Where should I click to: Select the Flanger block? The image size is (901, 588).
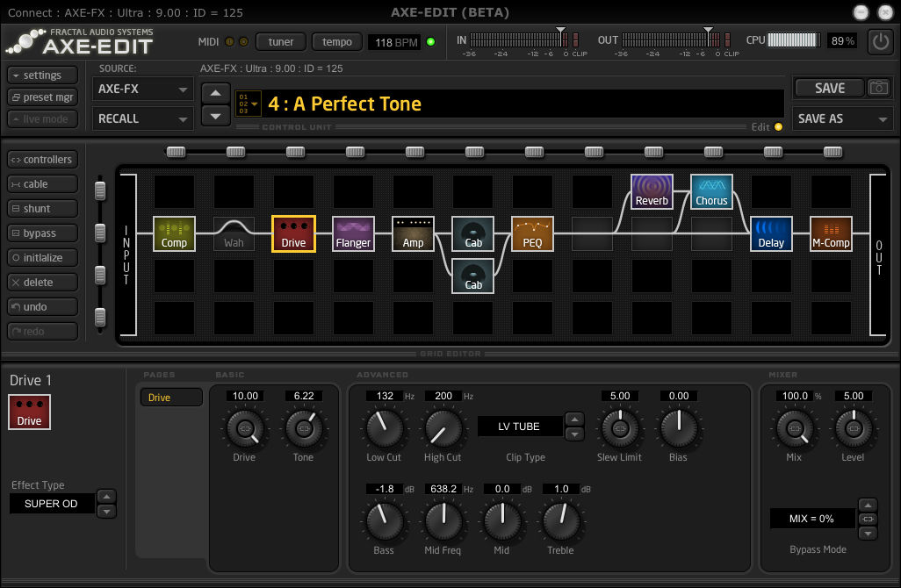click(353, 233)
